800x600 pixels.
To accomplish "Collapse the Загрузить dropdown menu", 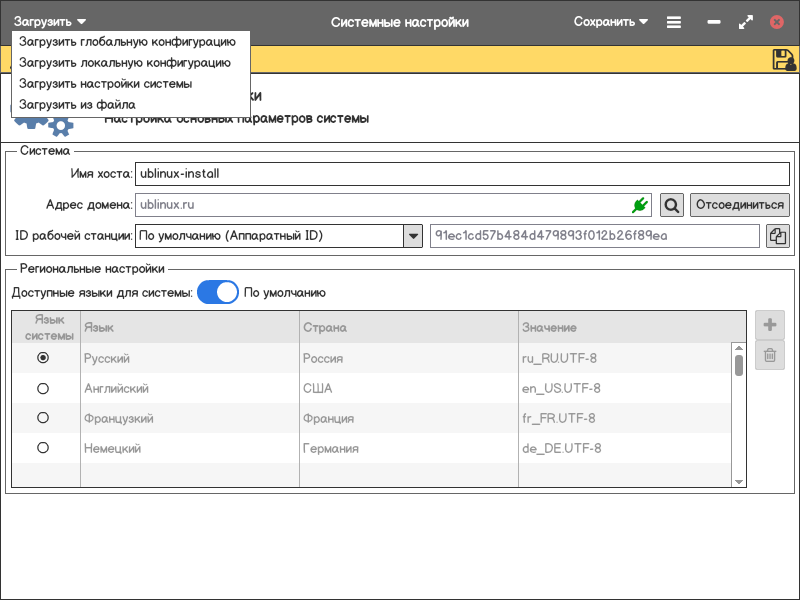I will tap(50, 22).
